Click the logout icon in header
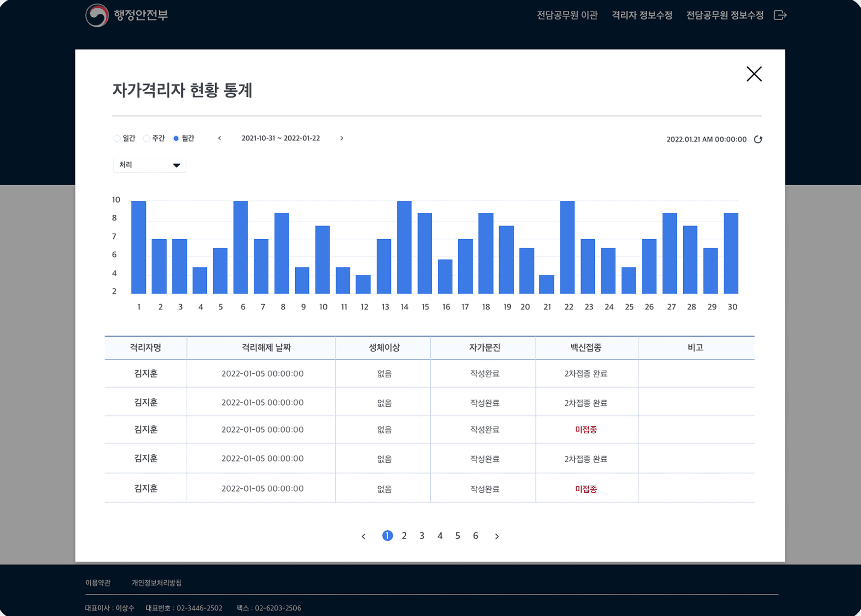Image resolution: width=861 pixels, height=616 pixels. tap(780, 15)
